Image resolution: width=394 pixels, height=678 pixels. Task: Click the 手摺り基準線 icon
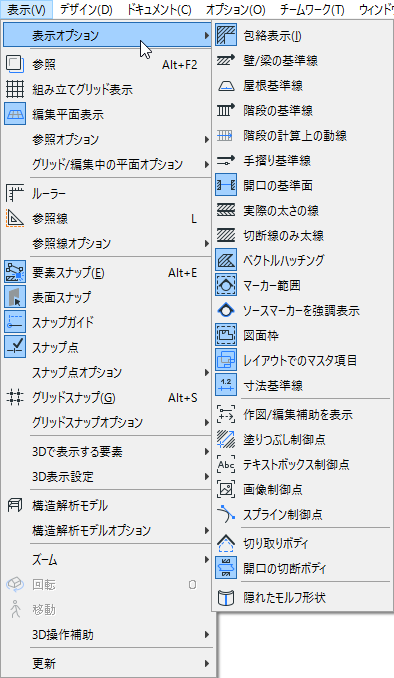(226, 160)
